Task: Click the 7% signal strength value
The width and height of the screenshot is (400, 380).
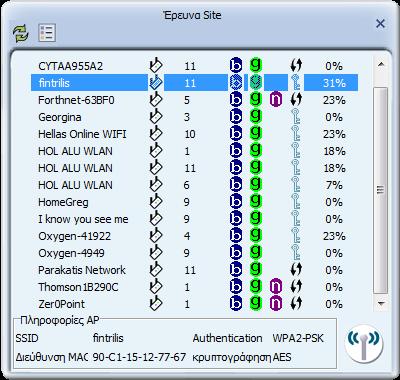Action: pos(334,185)
